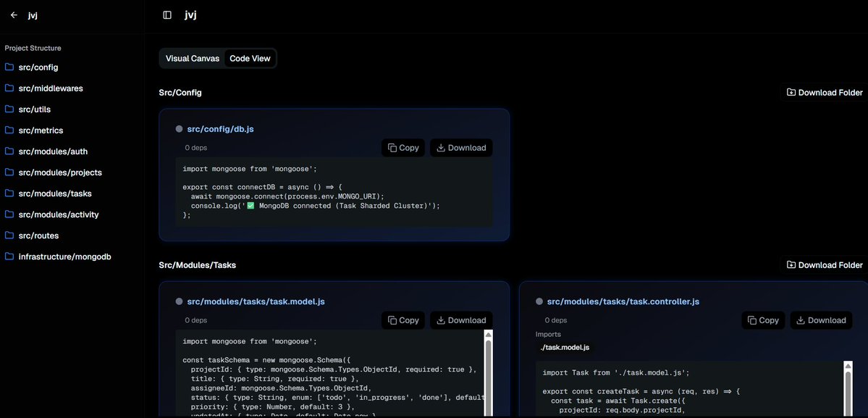Copy the task.controller.js code
The height and width of the screenshot is (418, 868).
point(763,320)
